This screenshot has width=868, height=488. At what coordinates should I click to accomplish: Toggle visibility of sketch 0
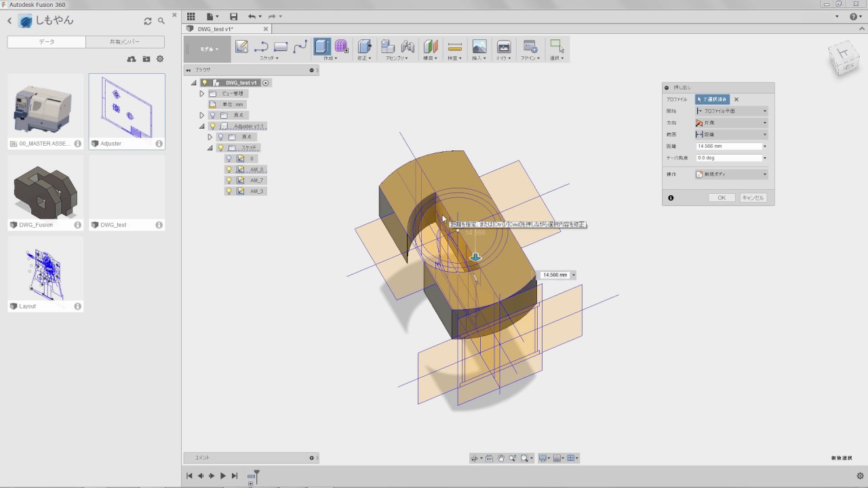[229, 159]
